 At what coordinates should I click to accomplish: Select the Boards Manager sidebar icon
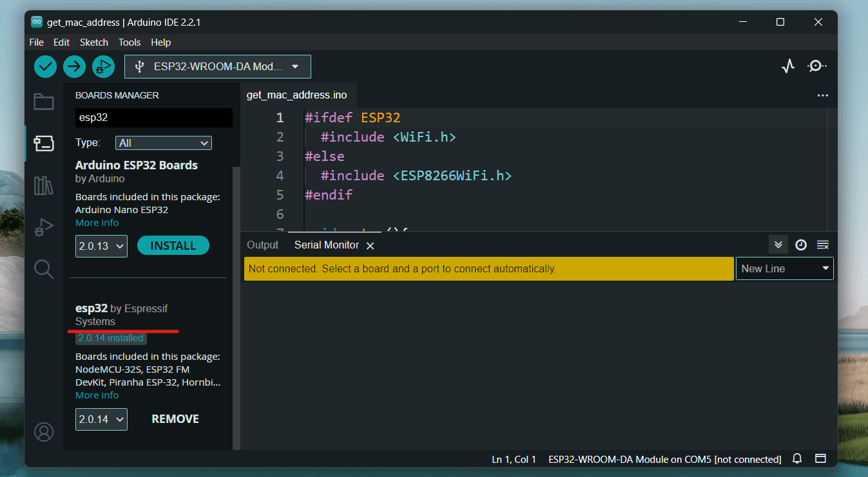point(44,144)
